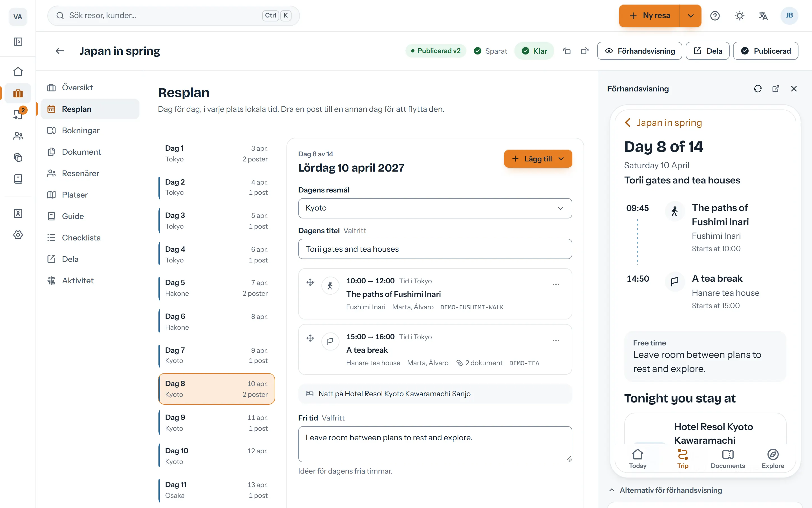The width and height of the screenshot is (812, 508).
Task: Open the icon with badge 2
Action: 18,114
